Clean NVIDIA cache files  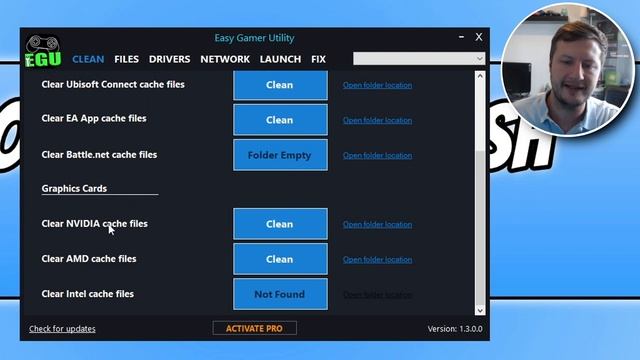coord(280,224)
